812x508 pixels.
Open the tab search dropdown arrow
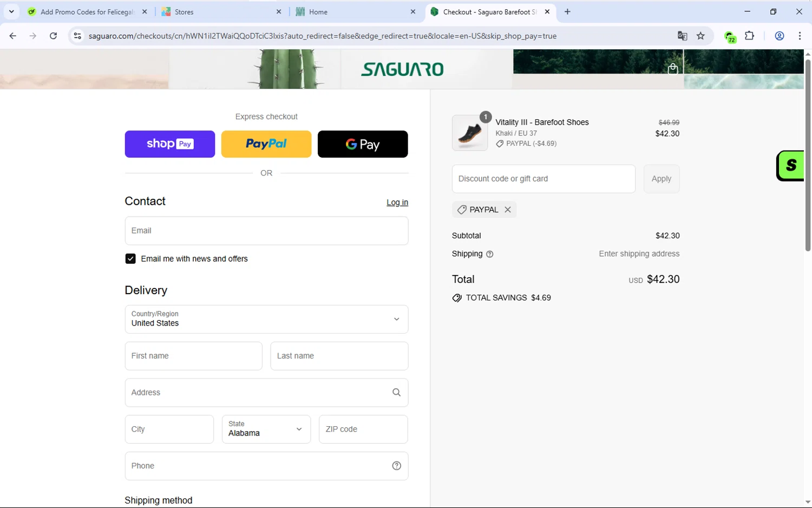click(x=11, y=11)
